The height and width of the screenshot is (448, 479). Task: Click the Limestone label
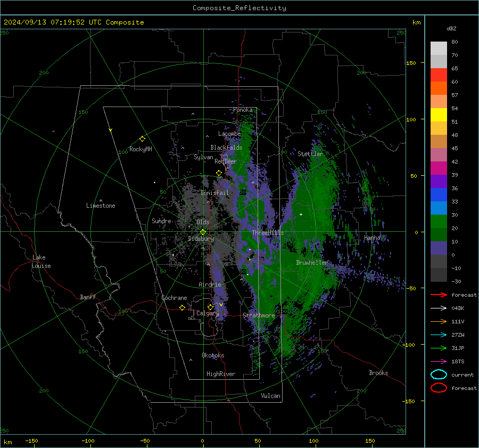click(101, 206)
